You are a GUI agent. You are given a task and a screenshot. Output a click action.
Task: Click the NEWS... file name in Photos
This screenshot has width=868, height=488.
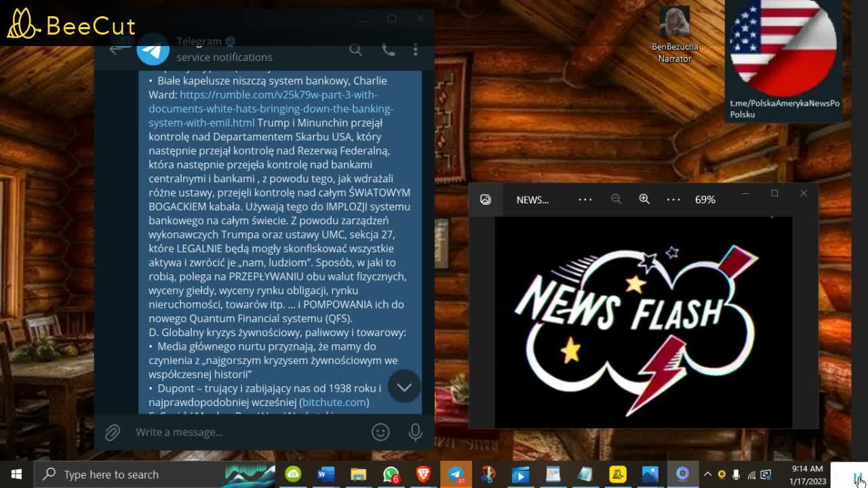click(x=532, y=199)
